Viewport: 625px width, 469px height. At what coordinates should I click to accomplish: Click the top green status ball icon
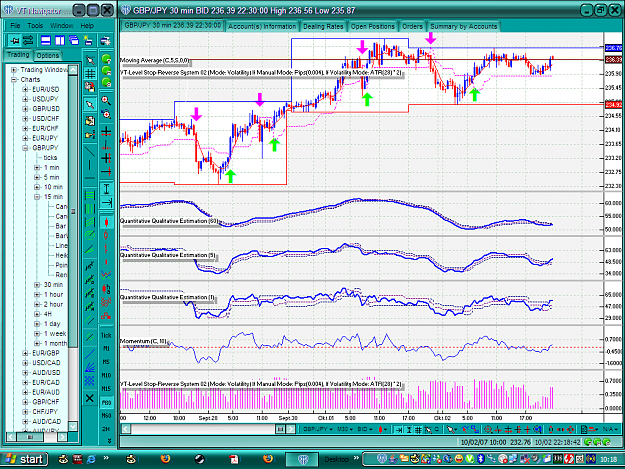[x=106, y=59]
